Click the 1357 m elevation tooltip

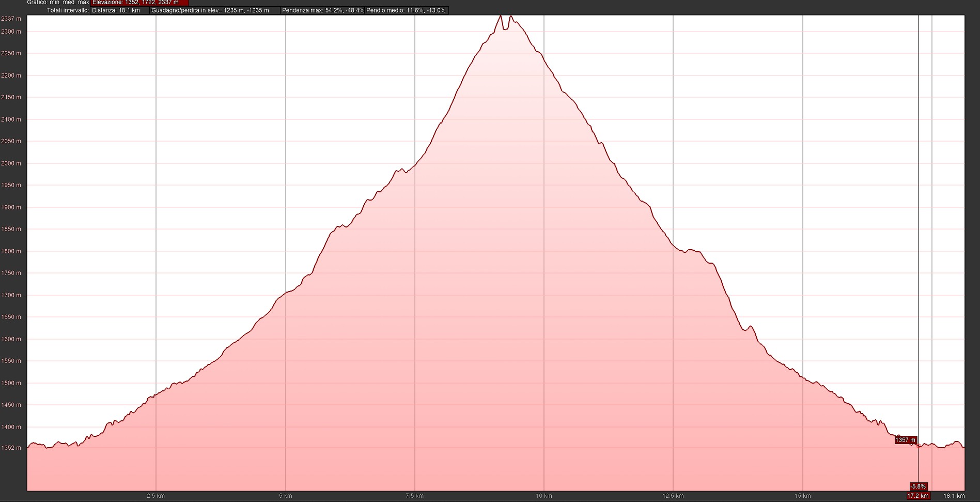tap(905, 440)
